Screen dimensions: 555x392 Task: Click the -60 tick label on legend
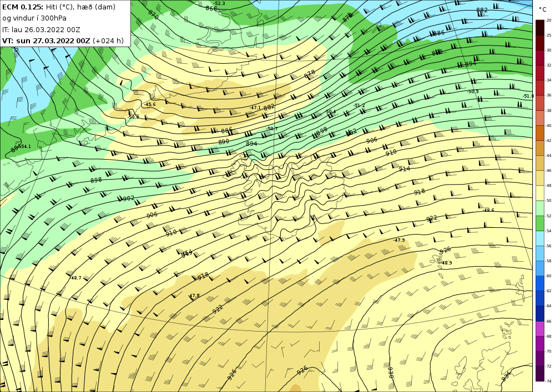tap(548, 276)
